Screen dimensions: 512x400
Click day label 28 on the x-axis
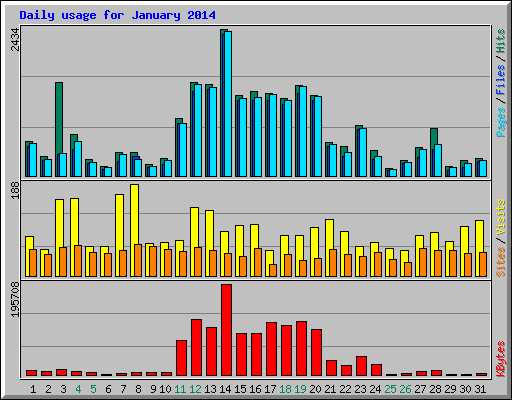(435, 389)
